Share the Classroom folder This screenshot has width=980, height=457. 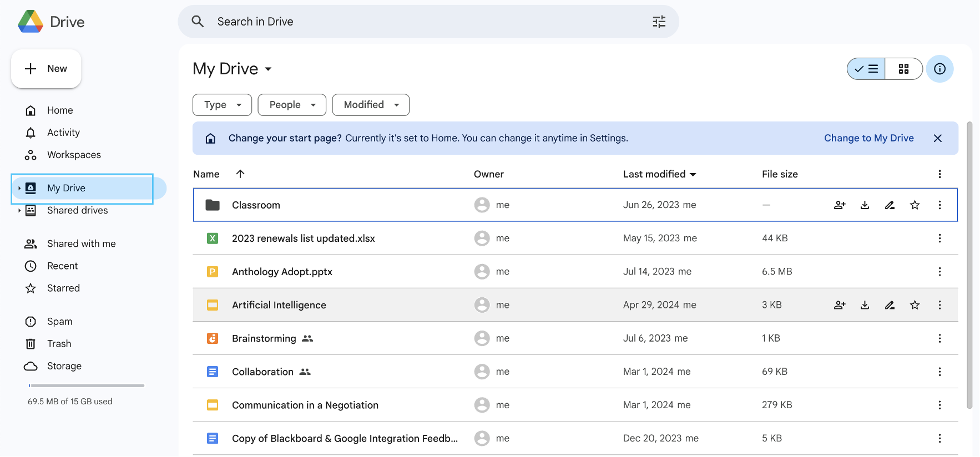(x=840, y=205)
